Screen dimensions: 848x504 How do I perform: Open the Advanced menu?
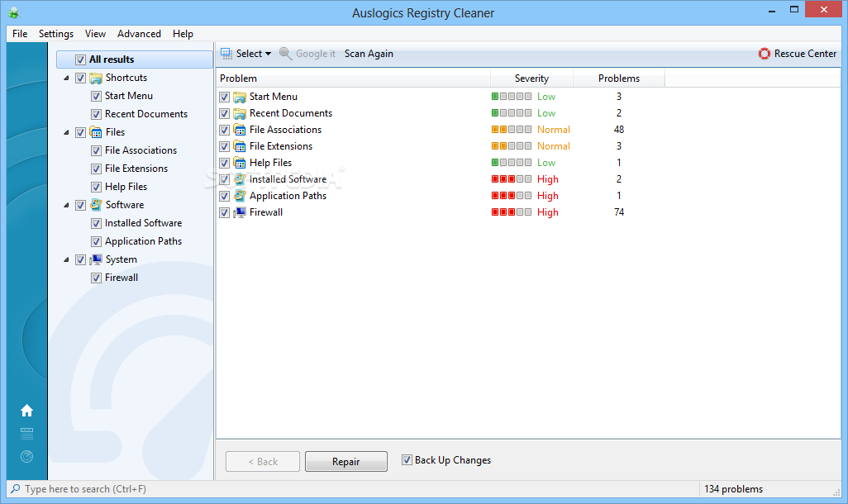point(139,34)
